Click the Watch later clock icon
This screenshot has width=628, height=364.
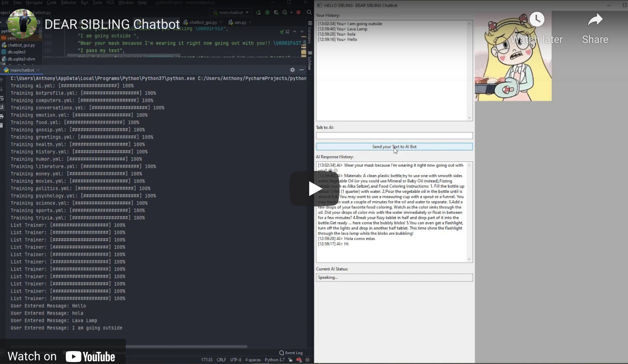pyautogui.click(x=537, y=19)
